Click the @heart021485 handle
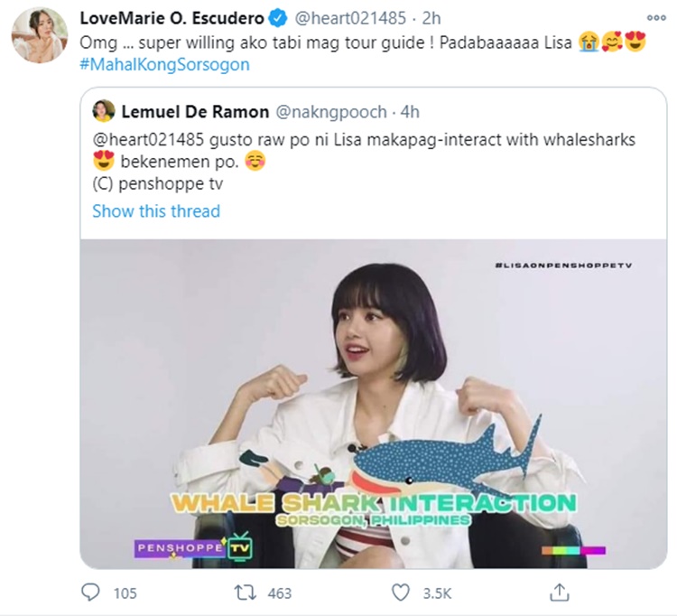 pyautogui.click(x=346, y=19)
